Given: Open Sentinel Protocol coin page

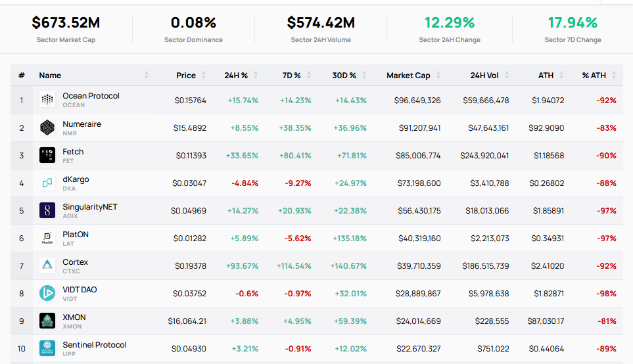Looking at the screenshot, I should [x=95, y=345].
